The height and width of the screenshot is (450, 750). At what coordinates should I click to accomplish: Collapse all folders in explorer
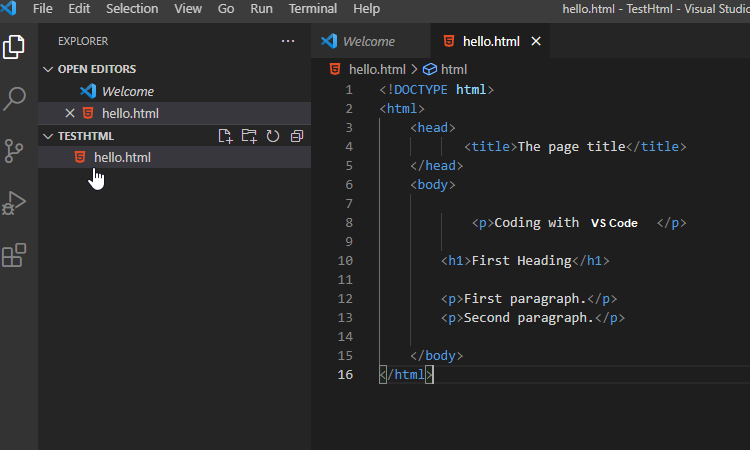coord(297,136)
